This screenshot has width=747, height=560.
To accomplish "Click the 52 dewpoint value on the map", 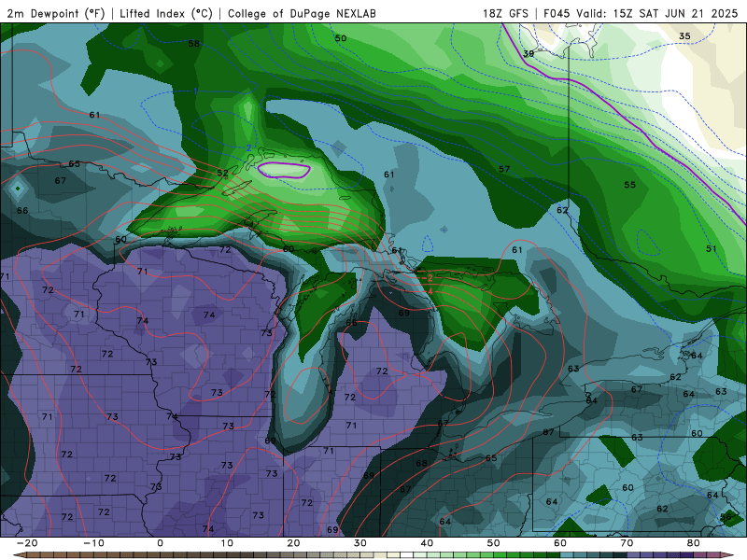I will point(222,173).
